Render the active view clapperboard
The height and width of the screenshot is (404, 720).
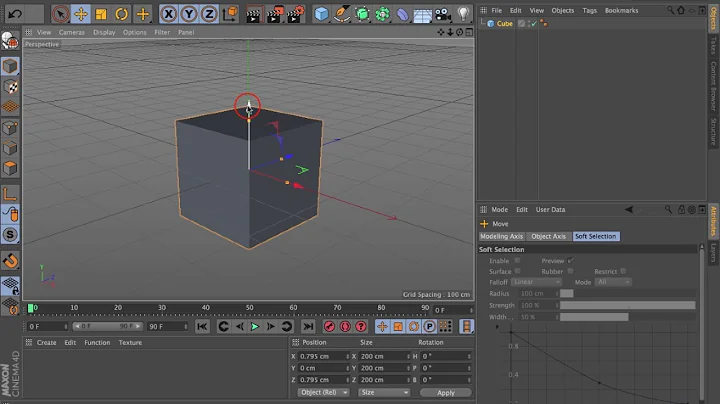click(253, 14)
